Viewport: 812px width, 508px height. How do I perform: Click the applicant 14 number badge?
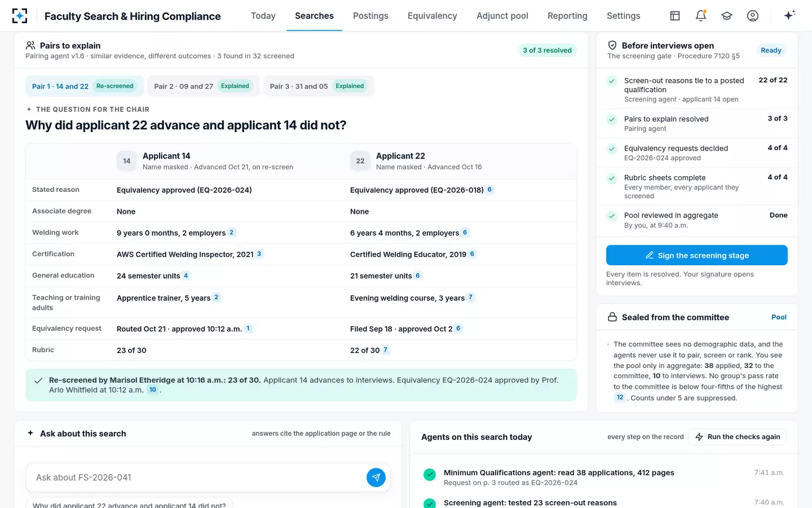click(x=127, y=161)
